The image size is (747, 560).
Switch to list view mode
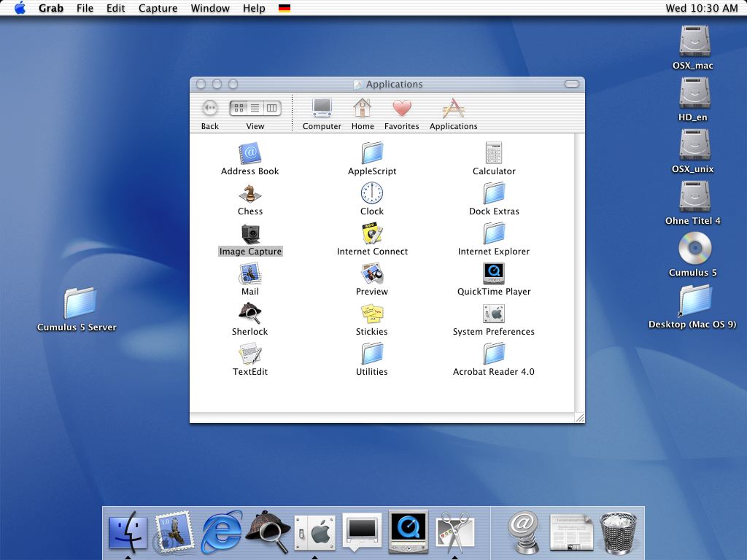click(x=255, y=108)
